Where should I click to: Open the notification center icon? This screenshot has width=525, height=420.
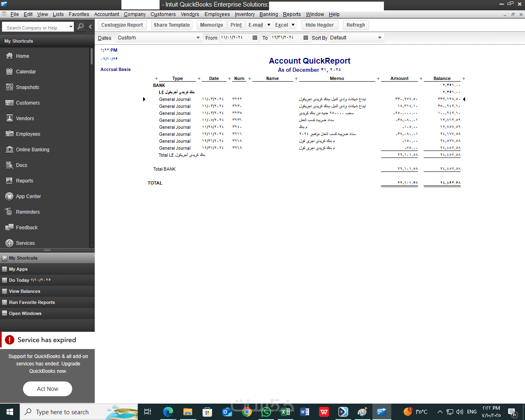coord(512,412)
